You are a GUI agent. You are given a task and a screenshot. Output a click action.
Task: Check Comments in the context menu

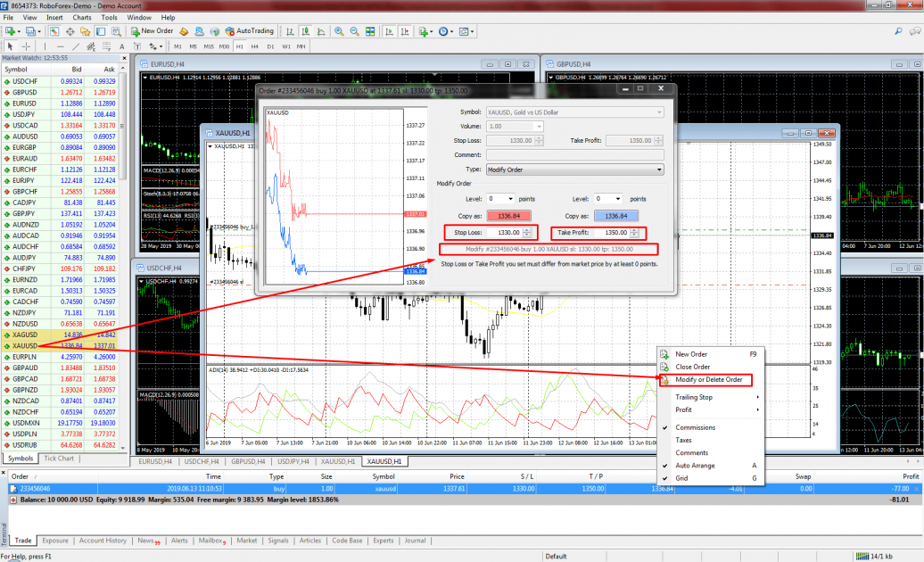pos(691,453)
